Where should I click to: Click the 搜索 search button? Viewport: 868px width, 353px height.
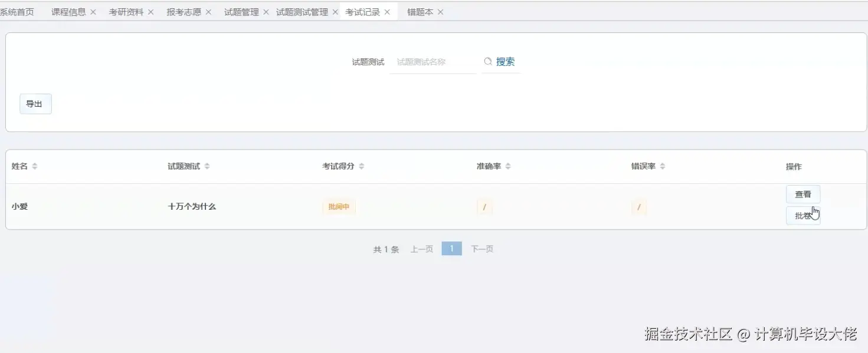pos(506,61)
